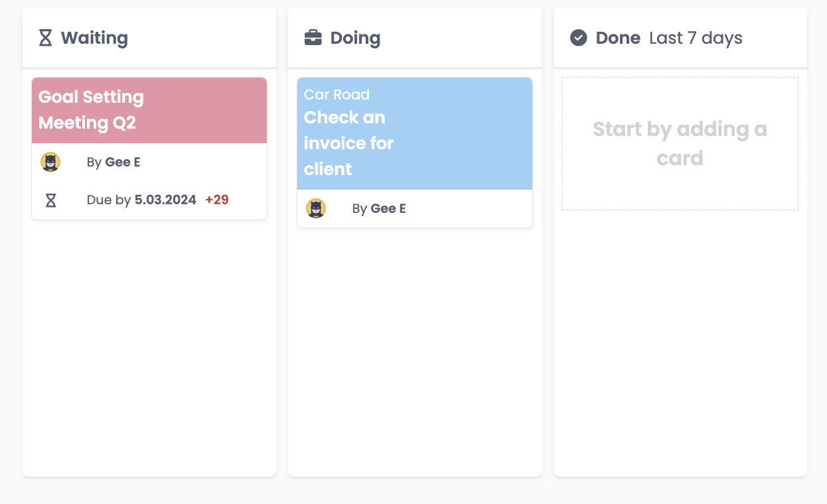Click the hourglass icon next to due date

tap(50, 200)
